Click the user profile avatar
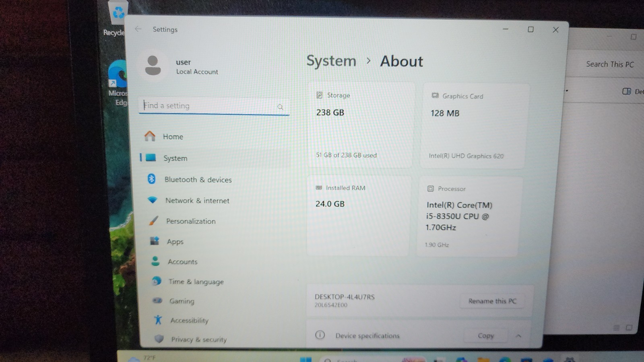 153,66
